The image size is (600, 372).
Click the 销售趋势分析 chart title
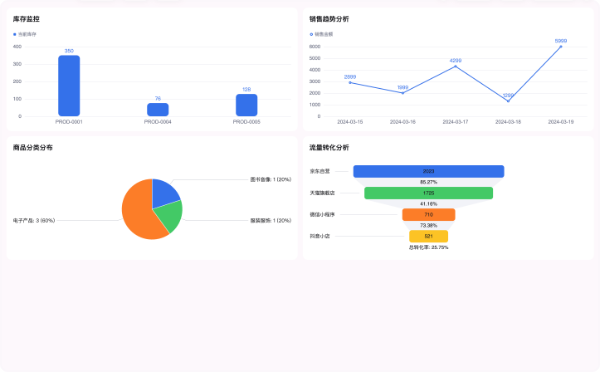click(329, 19)
